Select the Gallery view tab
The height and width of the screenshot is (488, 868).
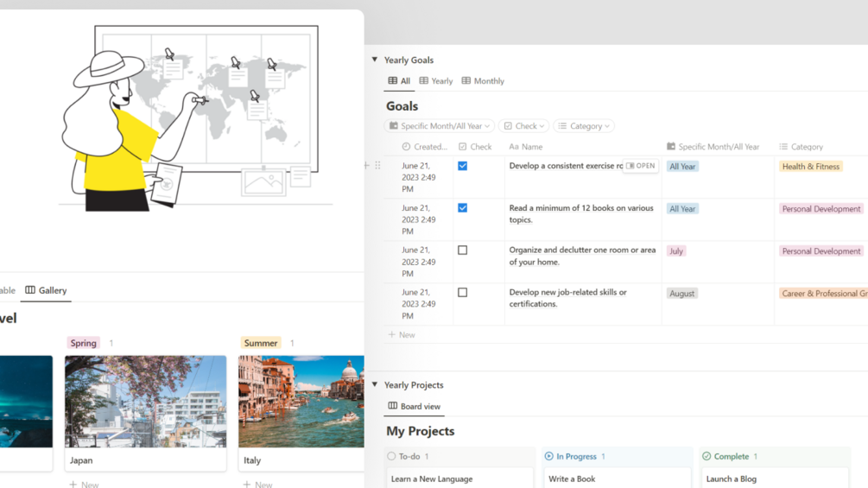tap(46, 290)
